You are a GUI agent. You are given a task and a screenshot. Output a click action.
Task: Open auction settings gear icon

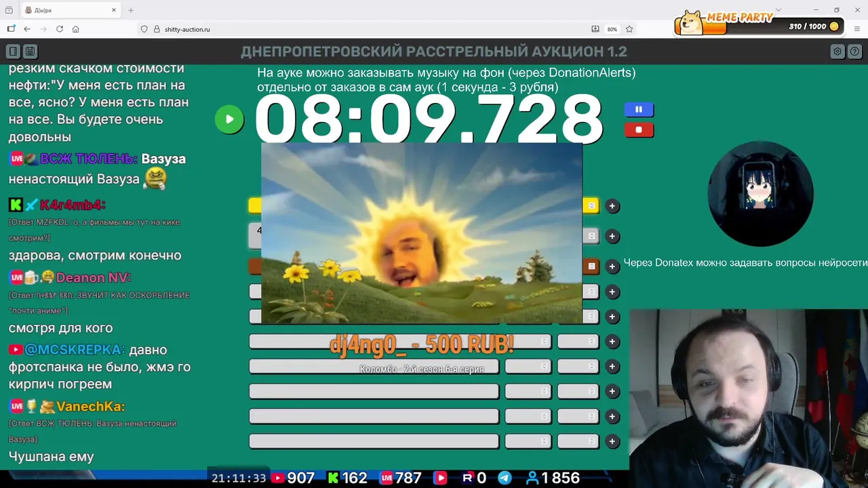pos(837,52)
